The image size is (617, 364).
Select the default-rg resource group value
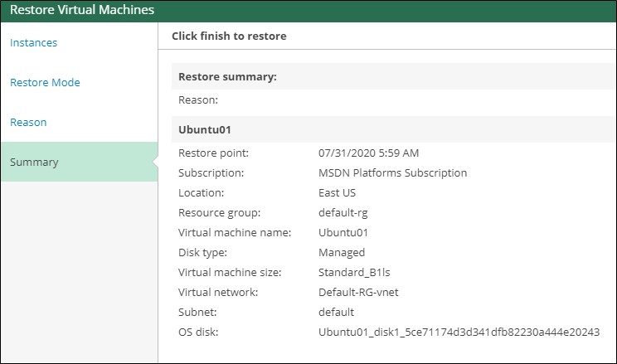coord(343,213)
